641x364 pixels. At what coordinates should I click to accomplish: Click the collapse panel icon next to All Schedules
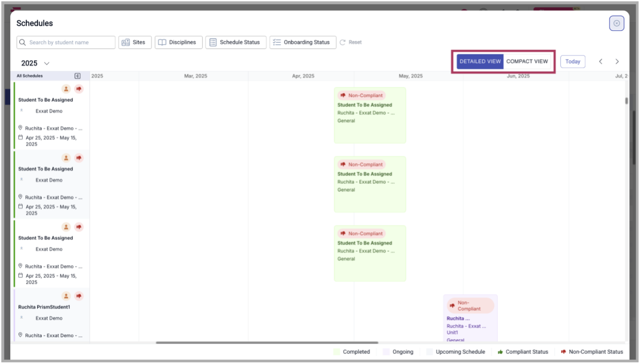[x=78, y=75]
